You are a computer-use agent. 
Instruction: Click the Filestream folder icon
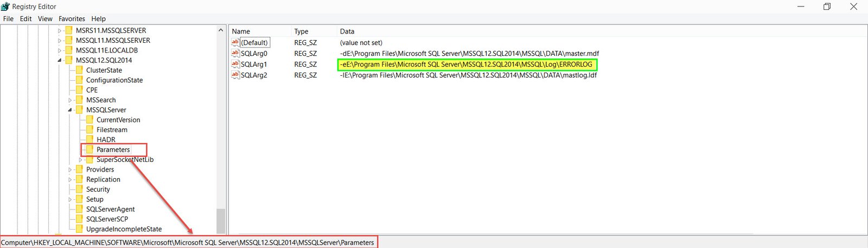pyautogui.click(x=90, y=130)
